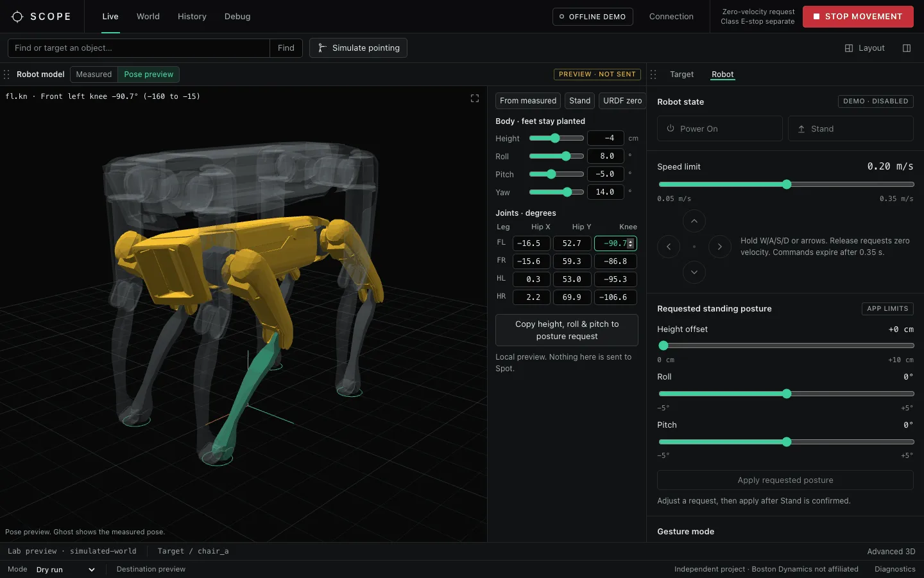Adjust the Speed limit slider
This screenshot has height=578, width=924.
point(785,184)
